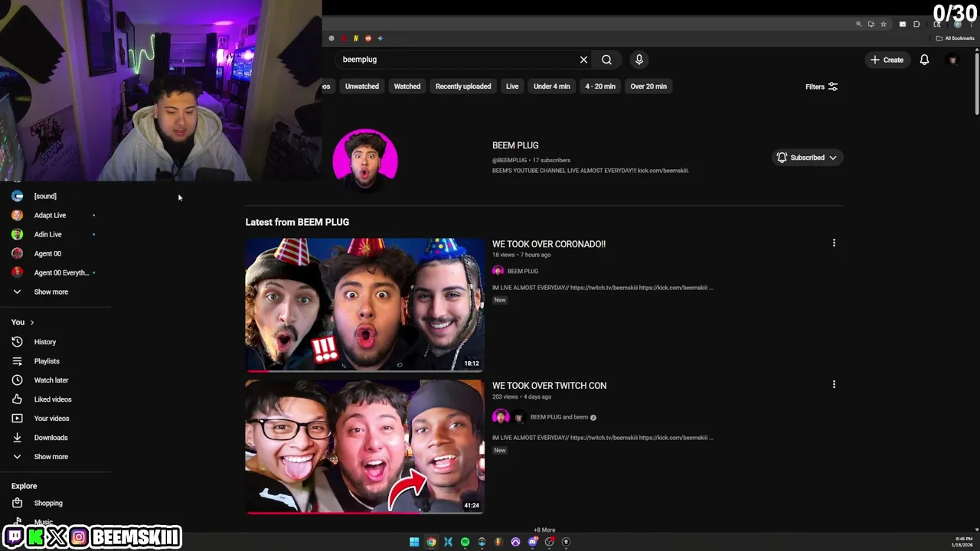
Task: Bookmark this page with the star icon
Action: (x=884, y=24)
